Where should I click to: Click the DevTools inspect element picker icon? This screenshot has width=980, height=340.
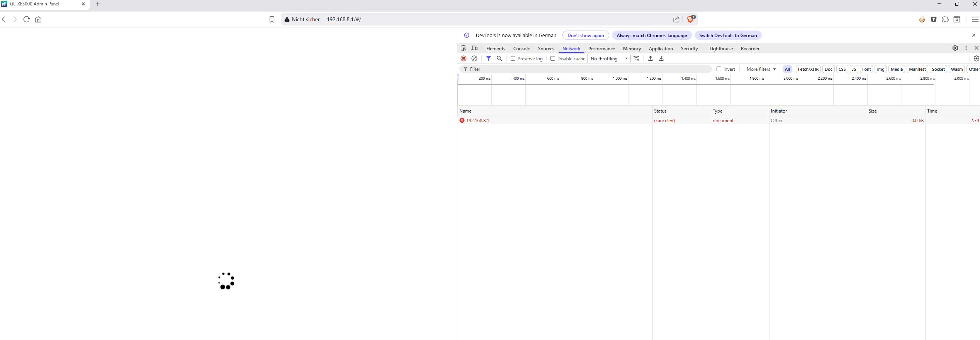click(x=464, y=48)
